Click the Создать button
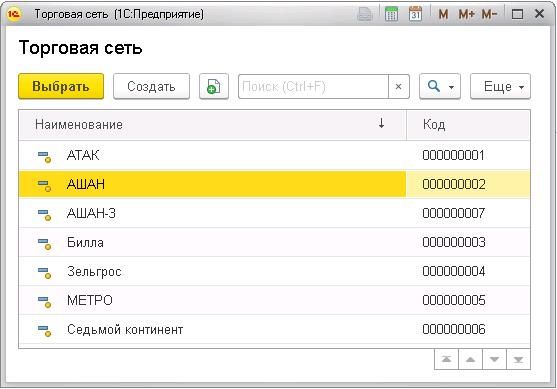The image size is (557, 389). 151,86
